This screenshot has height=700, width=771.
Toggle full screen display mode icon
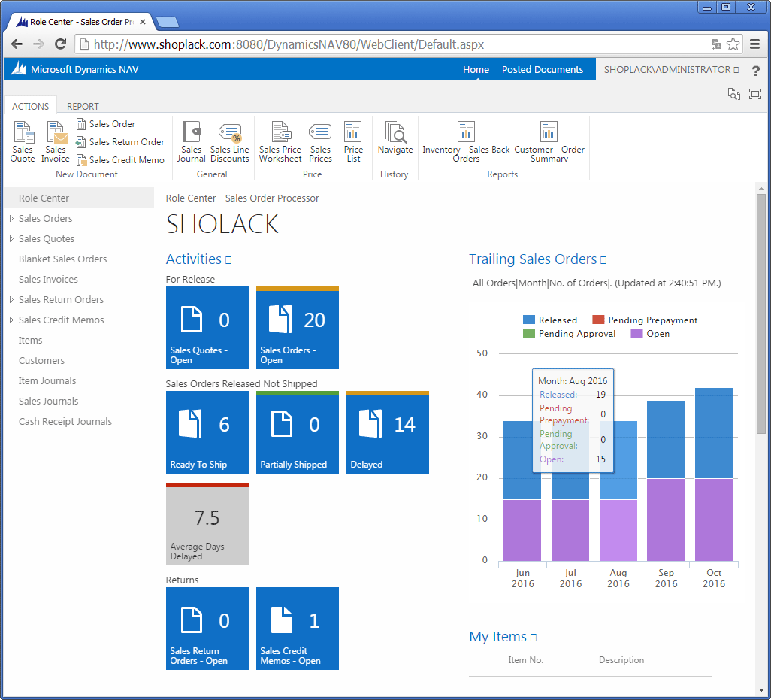[x=755, y=94]
